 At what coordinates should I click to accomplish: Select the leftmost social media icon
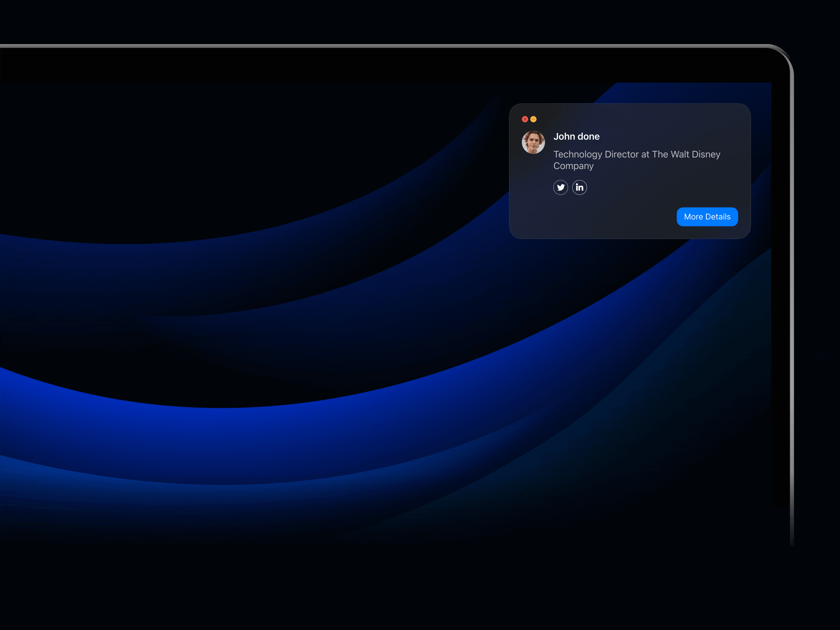coord(560,187)
